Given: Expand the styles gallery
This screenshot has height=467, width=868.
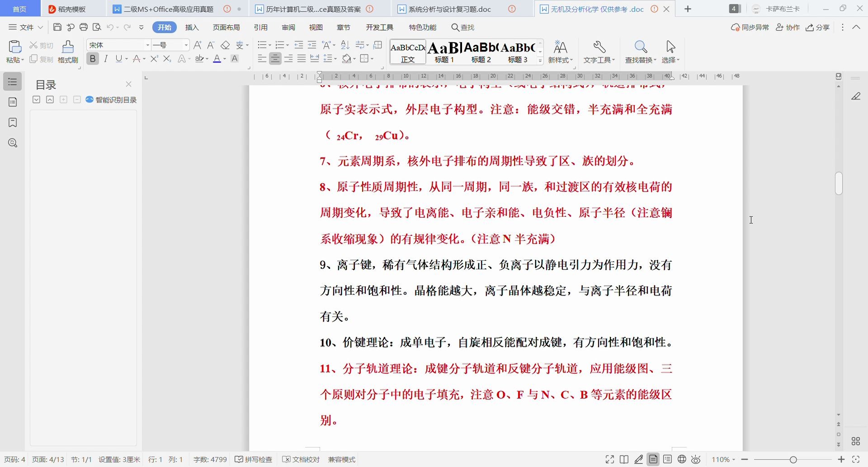Looking at the screenshot, I should pyautogui.click(x=540, y=60).
